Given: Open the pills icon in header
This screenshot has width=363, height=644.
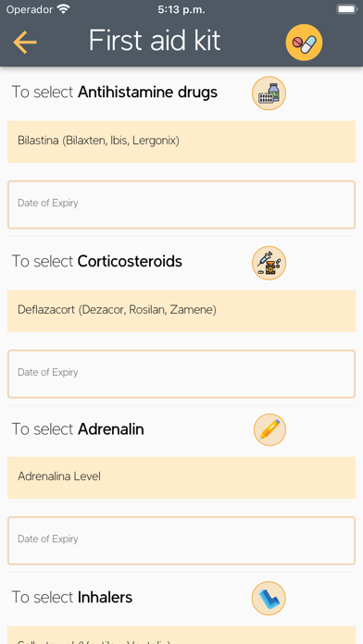Looking at the screenshot, I should click(304, 43).
